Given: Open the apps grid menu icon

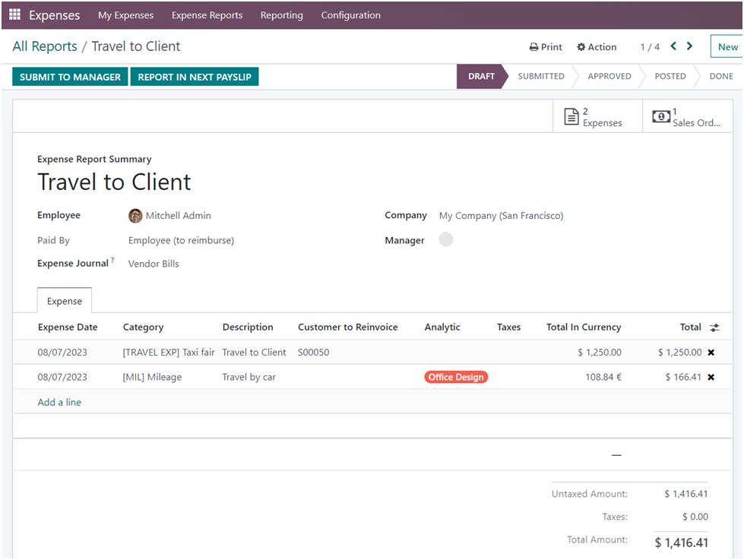Looking at the screenshot, I should pos(14,15).
